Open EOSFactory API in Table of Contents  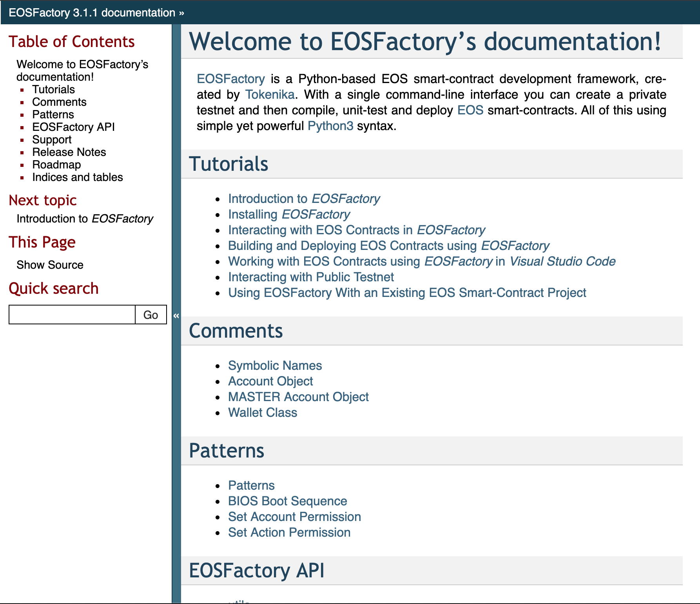click(73, 127)
